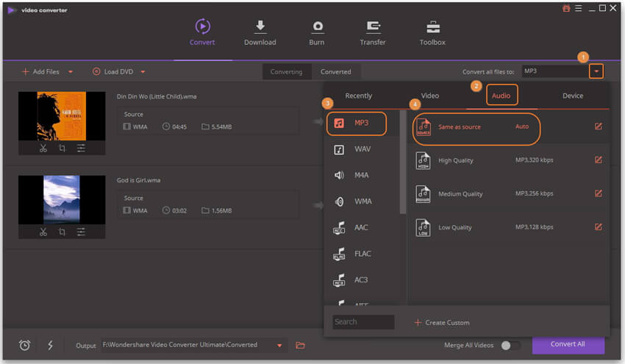Show the Converting list tab
The height and width of the screenshot is (364, 625).
pyautogui.click(x=287, y=72)
